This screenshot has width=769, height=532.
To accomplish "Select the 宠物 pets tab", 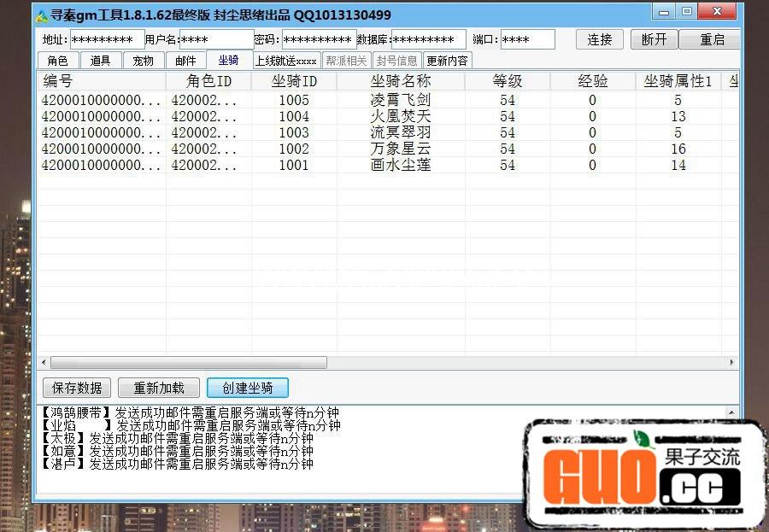I will pyautogui.click(x=144, y=61).
